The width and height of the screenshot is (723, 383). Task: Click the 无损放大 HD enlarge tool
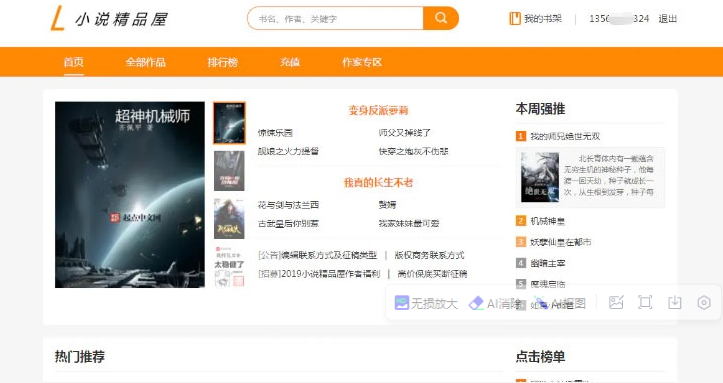(426, 303)
